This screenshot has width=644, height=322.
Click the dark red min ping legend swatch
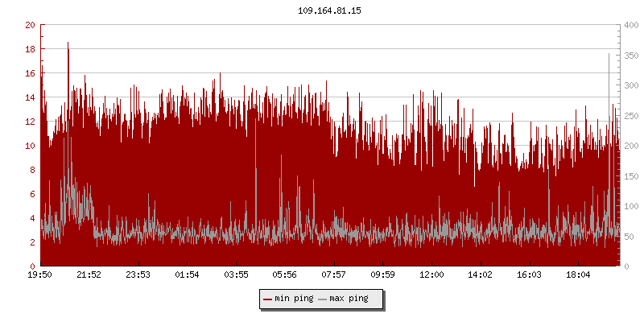267,299
